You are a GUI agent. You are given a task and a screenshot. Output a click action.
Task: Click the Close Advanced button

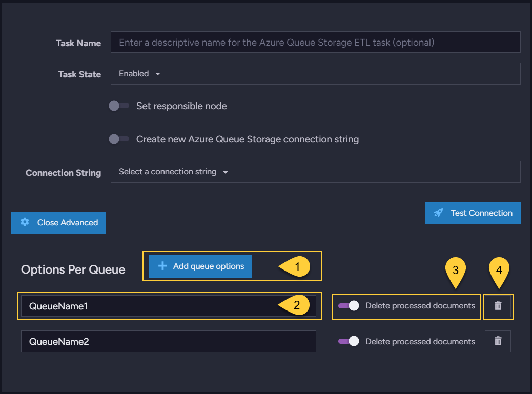(x=59, y=223)
